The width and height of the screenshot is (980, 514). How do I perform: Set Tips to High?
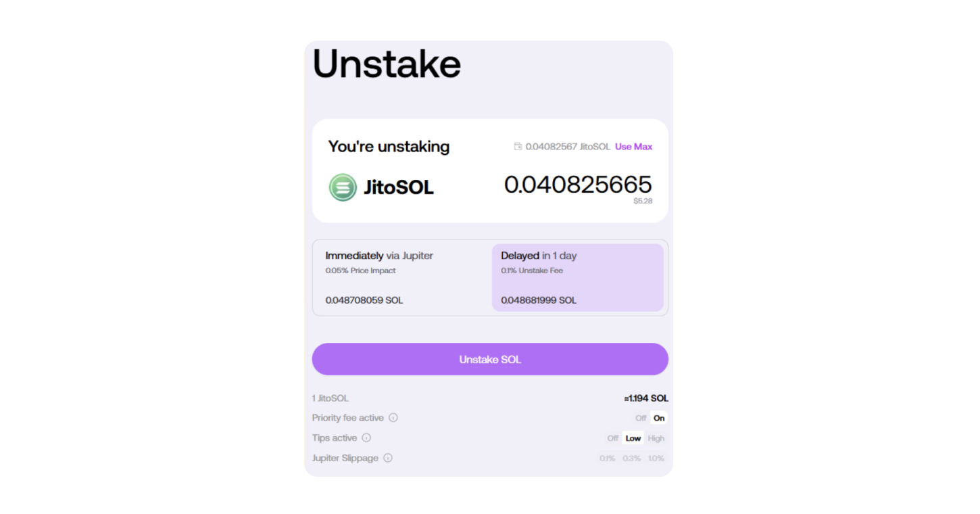[x=656, y=438]
